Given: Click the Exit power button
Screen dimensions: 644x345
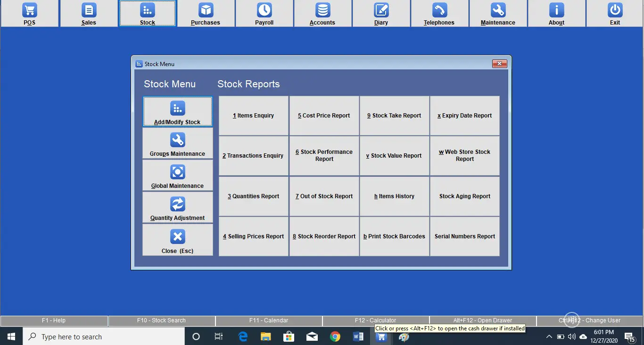Looking at the screenshot, I should [615, 13].
